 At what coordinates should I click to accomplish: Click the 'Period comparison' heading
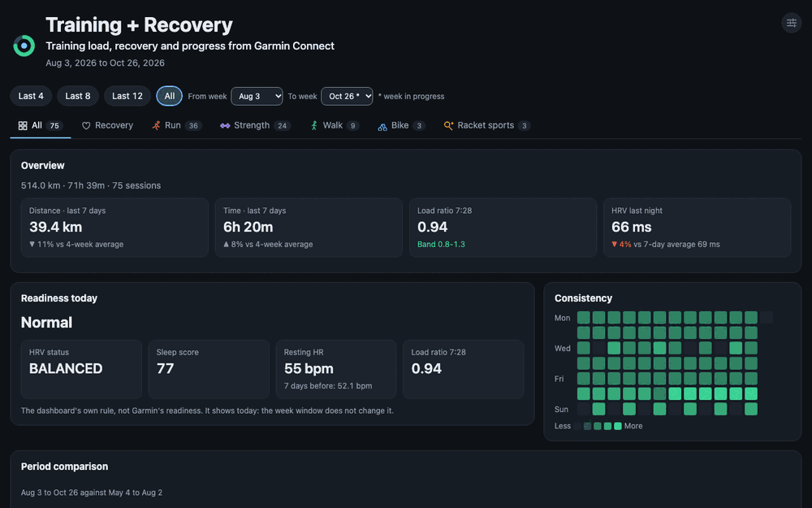coord(65,467)
